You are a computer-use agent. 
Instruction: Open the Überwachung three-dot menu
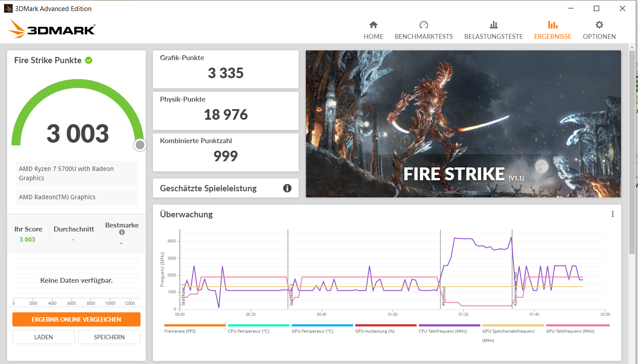coord(613,214)
